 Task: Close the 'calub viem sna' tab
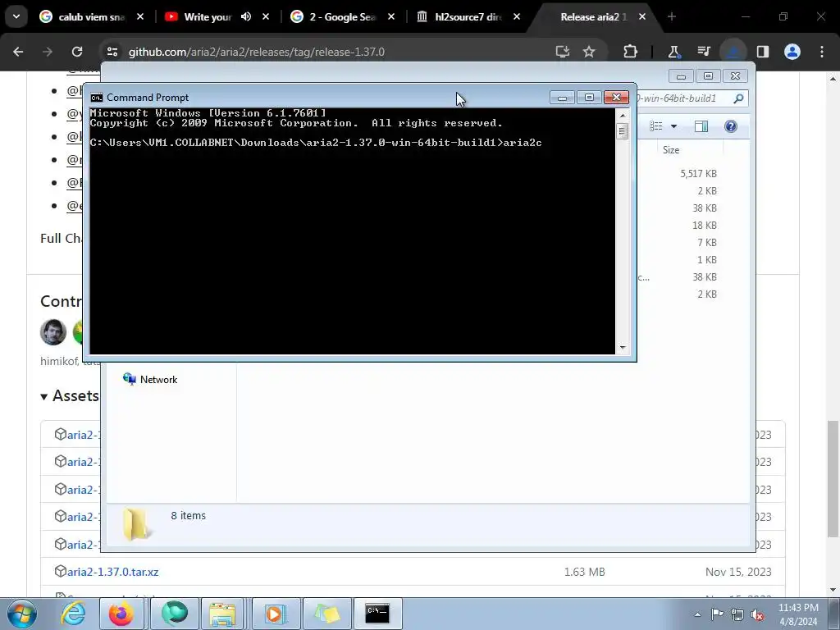click(x=139, y=16)
